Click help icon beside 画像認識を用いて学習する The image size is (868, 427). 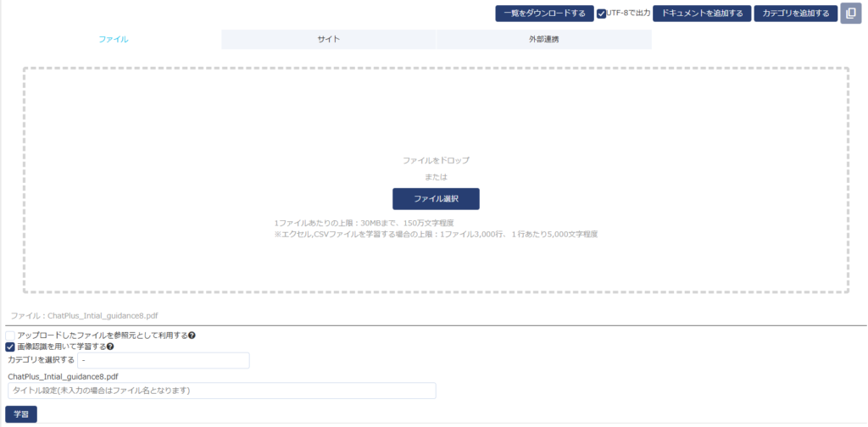coord(110,347)
